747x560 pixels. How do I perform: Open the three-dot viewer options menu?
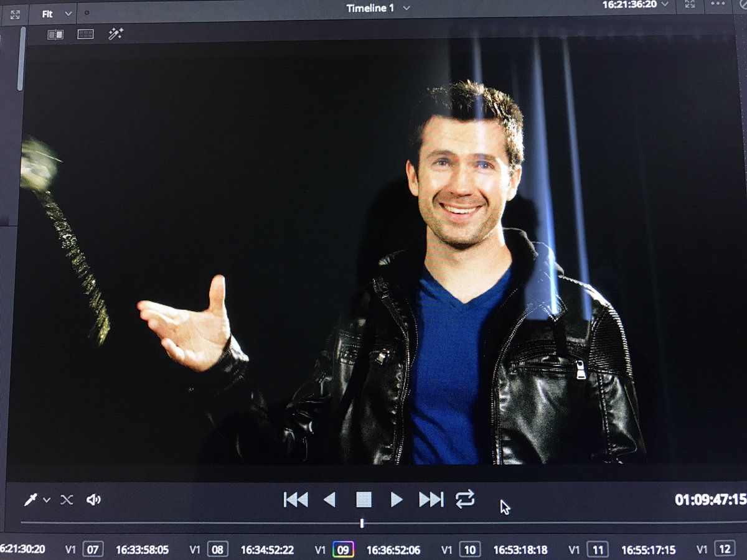717,4
